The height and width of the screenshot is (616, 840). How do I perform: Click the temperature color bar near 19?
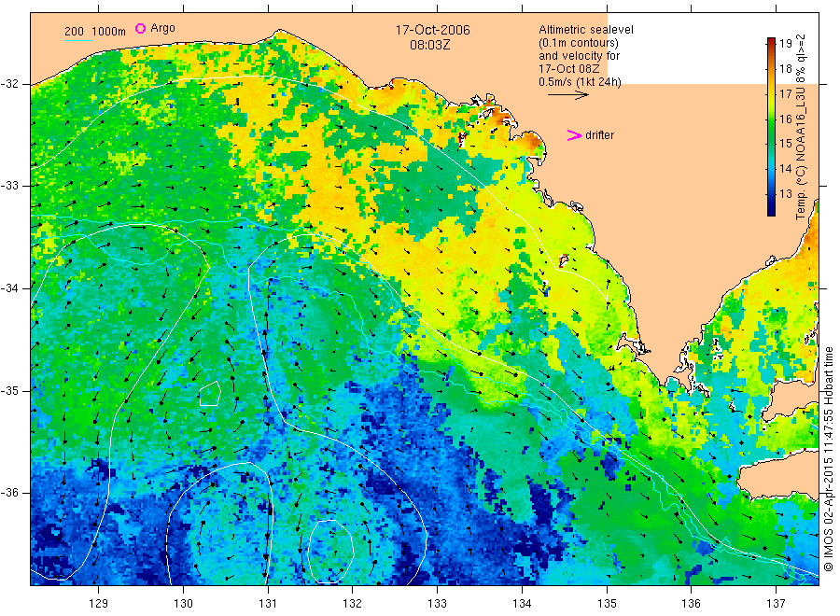[x=771, y=43]
